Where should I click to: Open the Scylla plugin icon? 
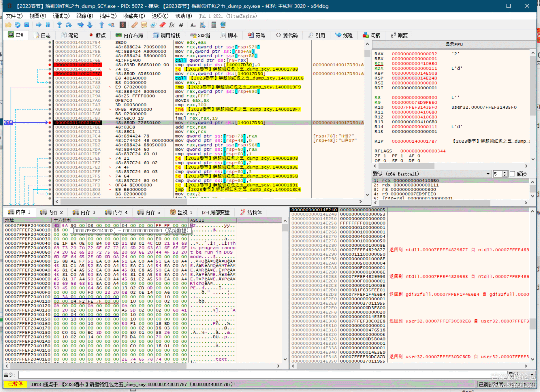123,25
